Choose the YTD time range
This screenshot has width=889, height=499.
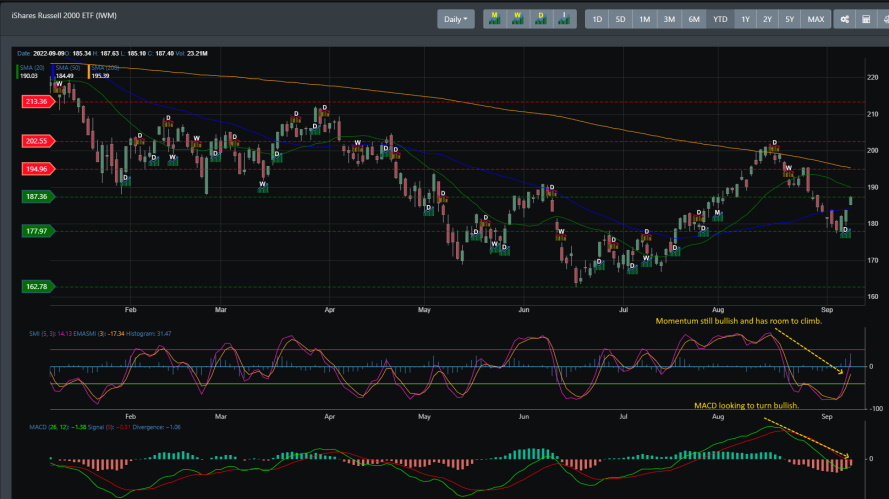[x=720, y=19]
